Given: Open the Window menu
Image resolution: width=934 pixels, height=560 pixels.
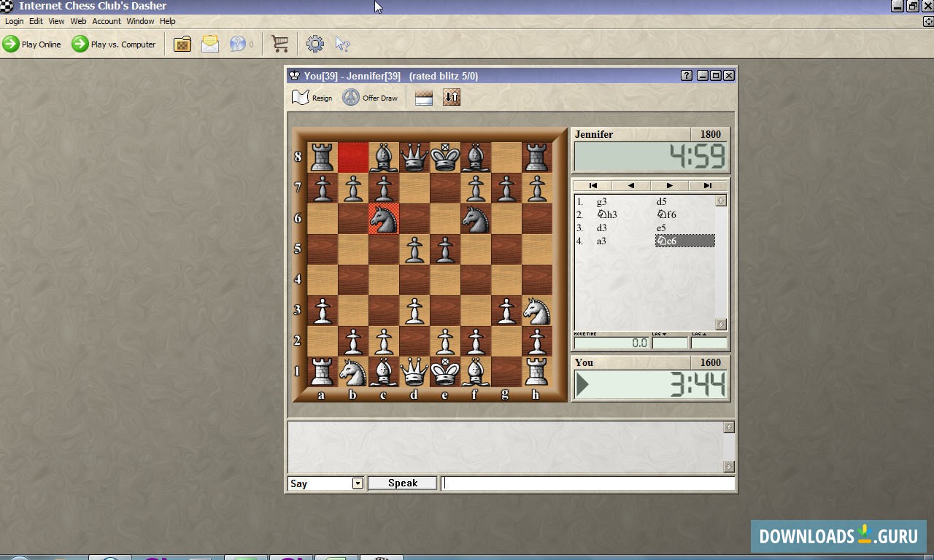Looking at the screenshot, I should pyautogui.click(x=140, y=22).
